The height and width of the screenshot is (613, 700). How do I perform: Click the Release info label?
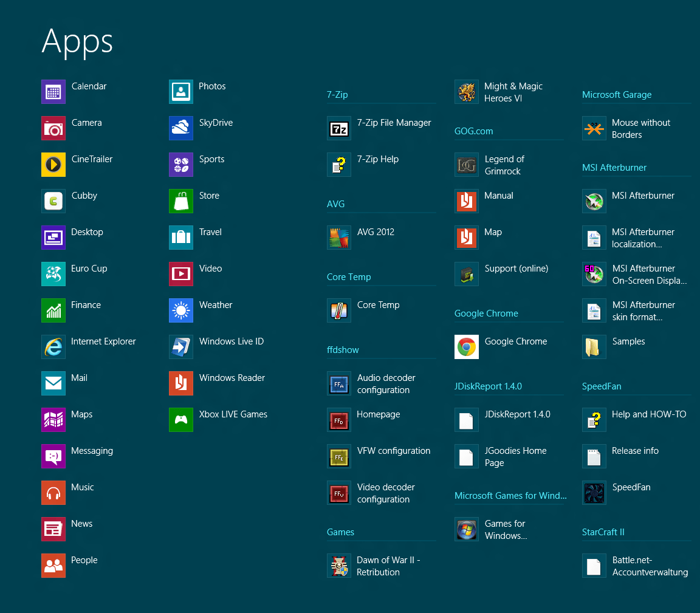pyautogui.click(x=635, y=451)
